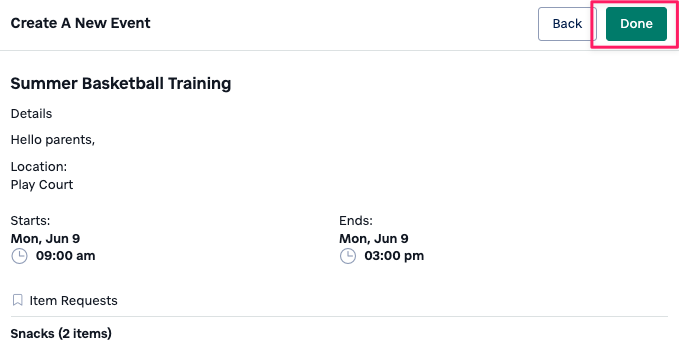This screenshot has width=679, height=360.
Task: Go back with the Back button
Action: click(x=567, y=24)
